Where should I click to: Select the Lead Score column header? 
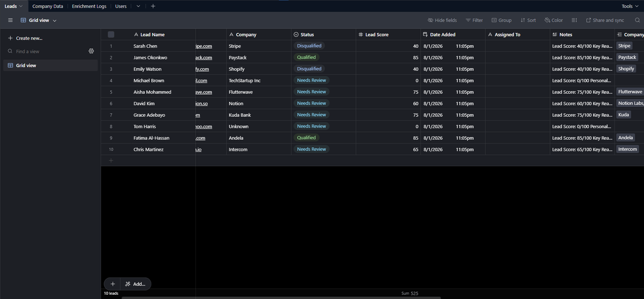388,34
